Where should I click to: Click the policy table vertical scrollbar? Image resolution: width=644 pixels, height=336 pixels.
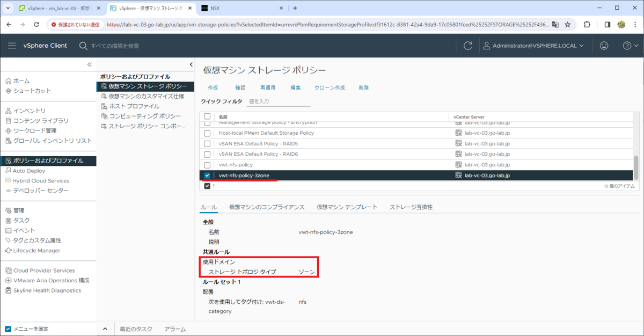pyautogui.click(x=636, y=168)
